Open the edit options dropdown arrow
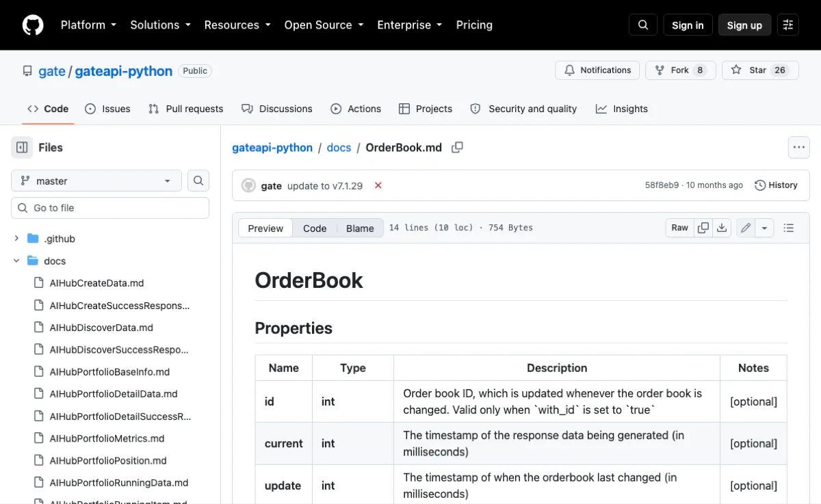This screenshot has width=821, height=504. pos(764,228)
